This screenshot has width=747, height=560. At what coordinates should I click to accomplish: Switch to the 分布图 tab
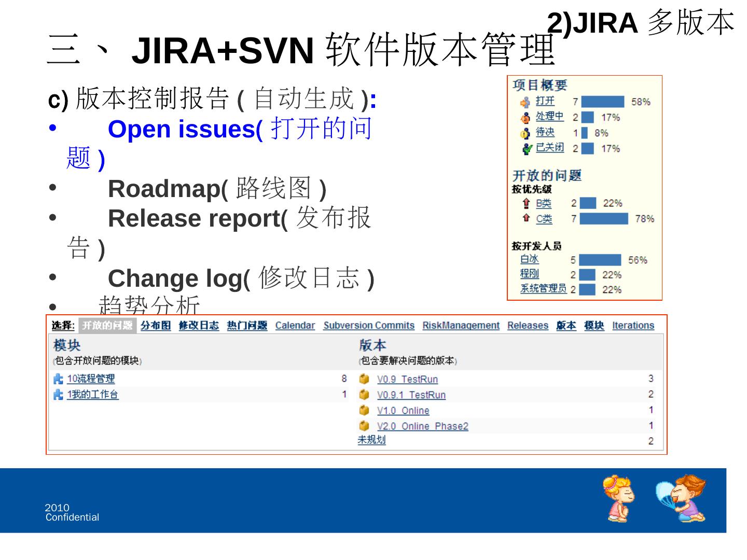(x=156, y=325)
